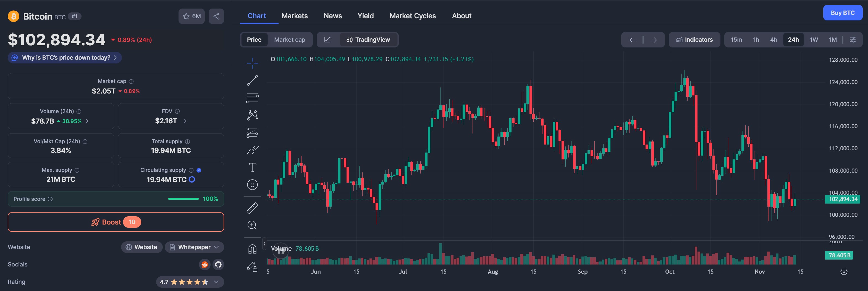The width and height of the screenshot is (868, 291).
Task: Add Bitcoin to watchlist with star
Action: pyautogui.click(x=192, y=16)
